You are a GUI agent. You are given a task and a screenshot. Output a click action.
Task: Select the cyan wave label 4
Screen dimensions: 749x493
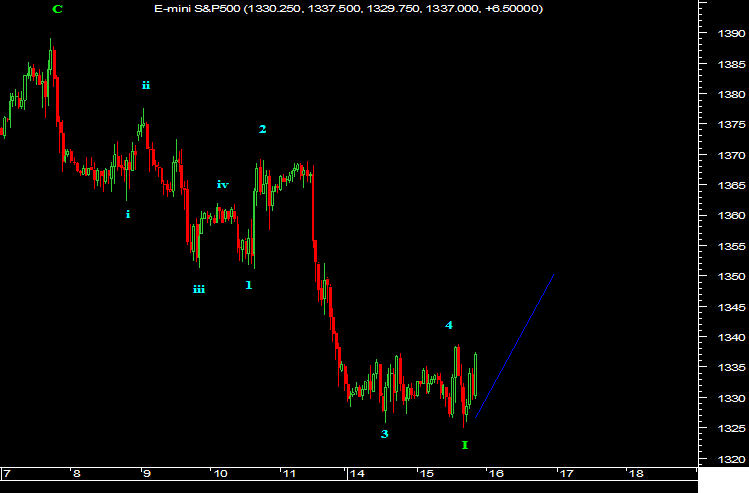(x=449, y=325)
